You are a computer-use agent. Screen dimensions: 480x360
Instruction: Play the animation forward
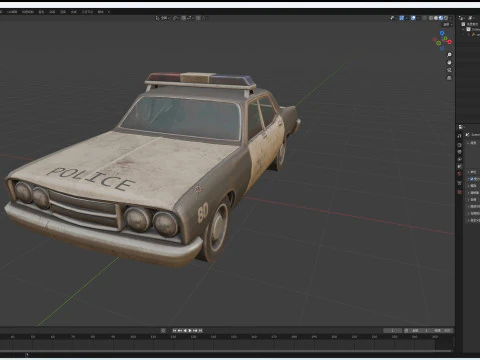[190, 331]
